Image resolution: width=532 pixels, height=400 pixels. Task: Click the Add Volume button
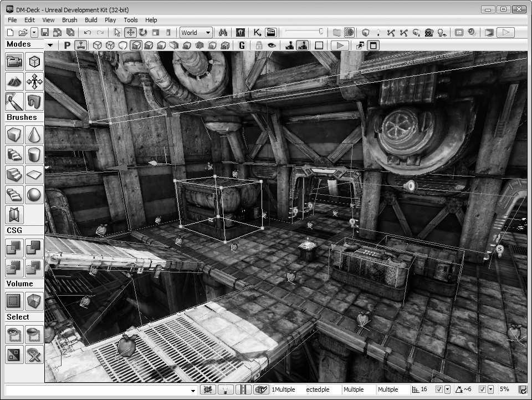34,301
